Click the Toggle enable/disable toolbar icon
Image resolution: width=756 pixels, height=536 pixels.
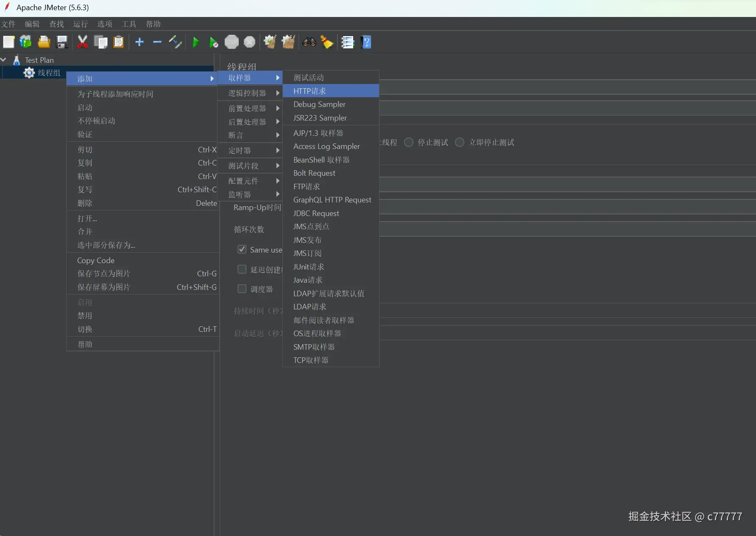(175, 42)
